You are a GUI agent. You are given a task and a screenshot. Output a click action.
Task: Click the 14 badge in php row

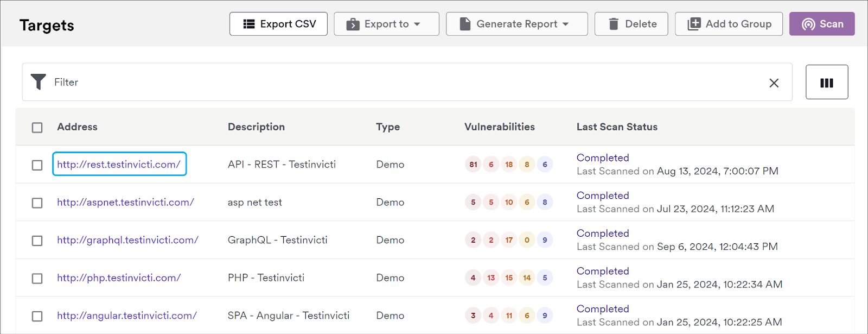click(x=527, y=278)
